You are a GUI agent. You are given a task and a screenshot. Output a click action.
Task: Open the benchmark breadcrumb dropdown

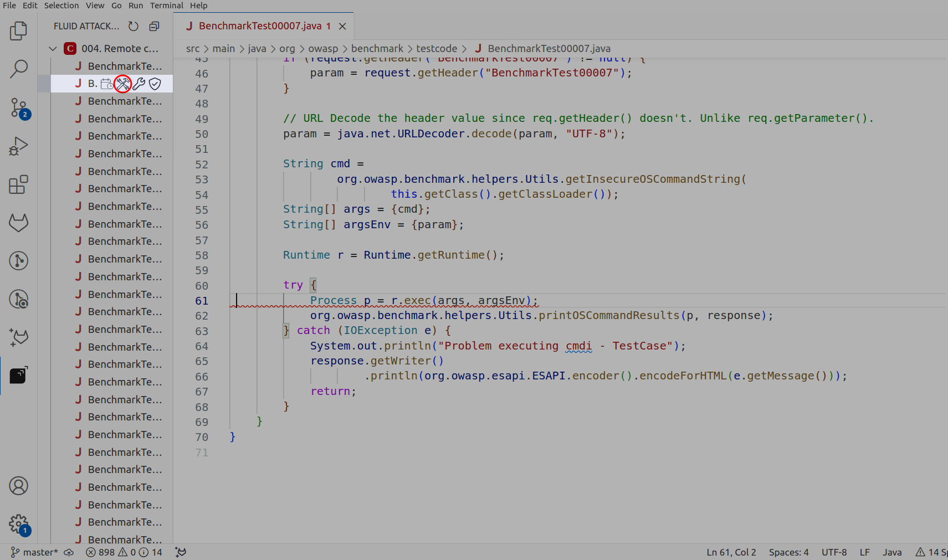pyautogui.click(x=377, y=49)
